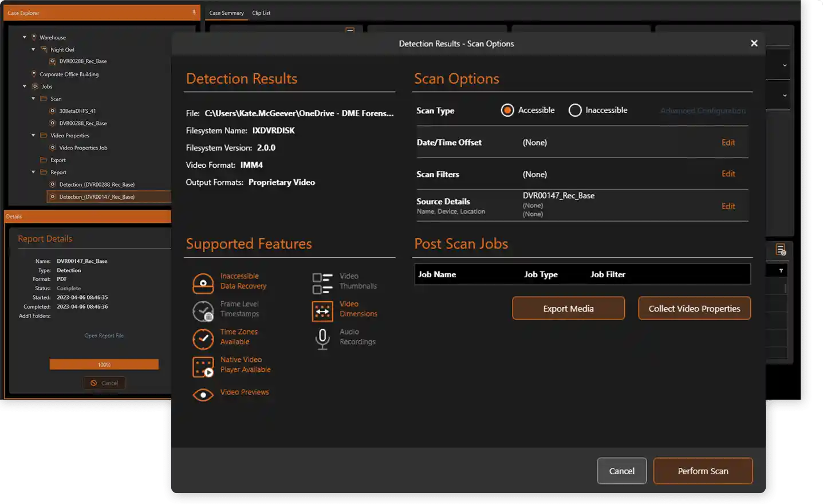Click the Corporate Office Building pin icon
Image resolution: width=823 pixels, height=504 pixels.
pyautogui.click(x=34, y=74)
